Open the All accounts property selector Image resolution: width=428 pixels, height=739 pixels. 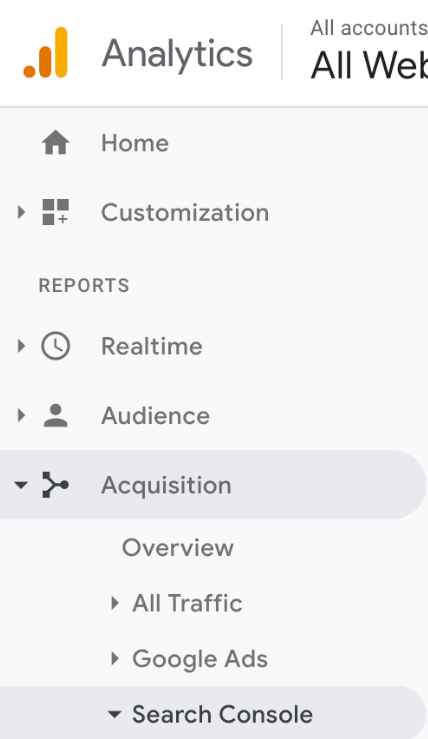[369, 52]
